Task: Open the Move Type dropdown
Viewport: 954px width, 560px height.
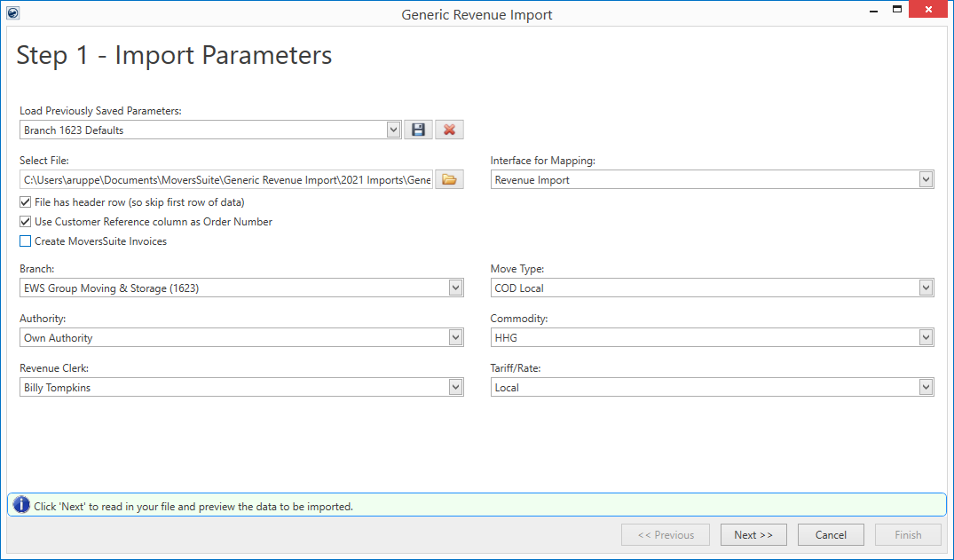Action: tap(926, 288)
